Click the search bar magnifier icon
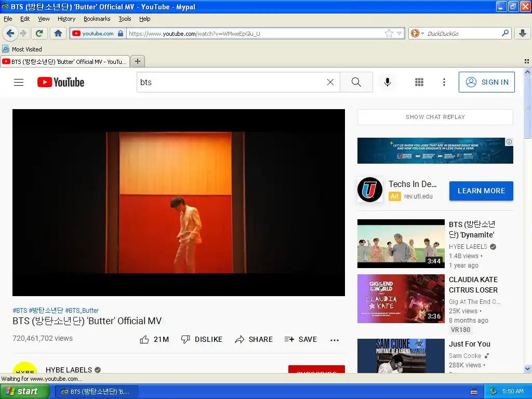The width and height of the screenshot is (532, 399). pos(505,33)
